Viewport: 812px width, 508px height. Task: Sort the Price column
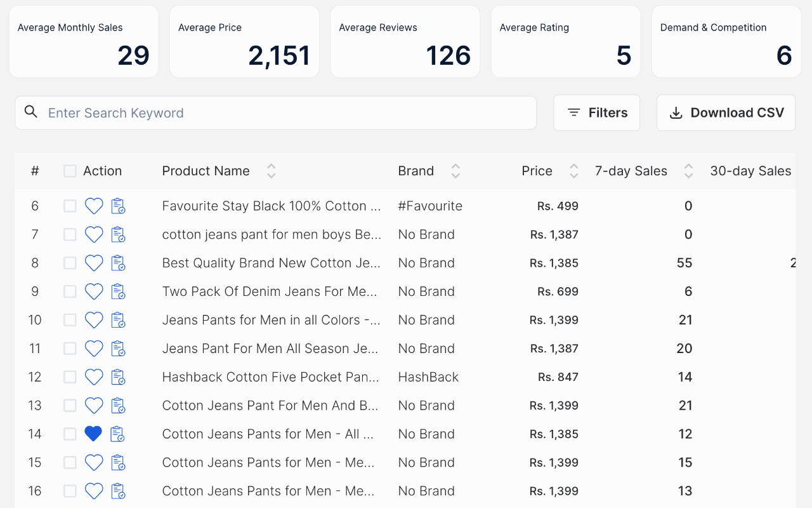[573, 171]
